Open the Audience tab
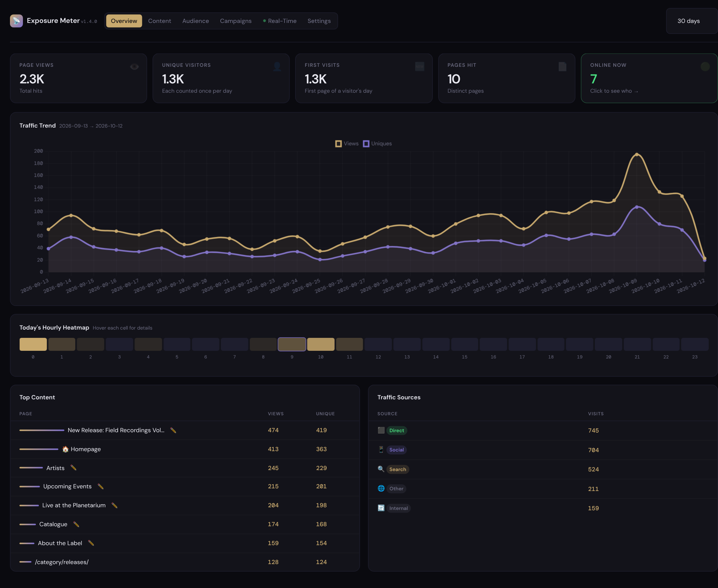Image resolution: width=718 pixels, height=588 pixels. (195, 21)
